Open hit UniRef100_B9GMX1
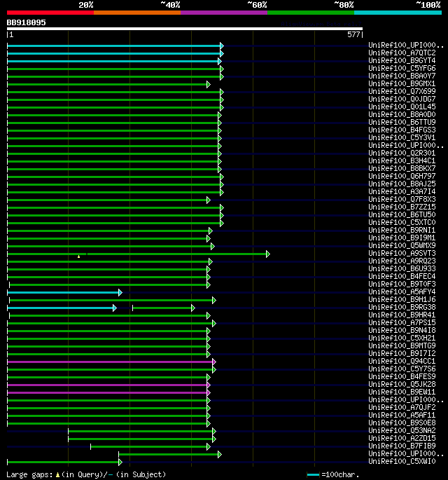Viewport: 448px width, 480px height. click(402, 83)
